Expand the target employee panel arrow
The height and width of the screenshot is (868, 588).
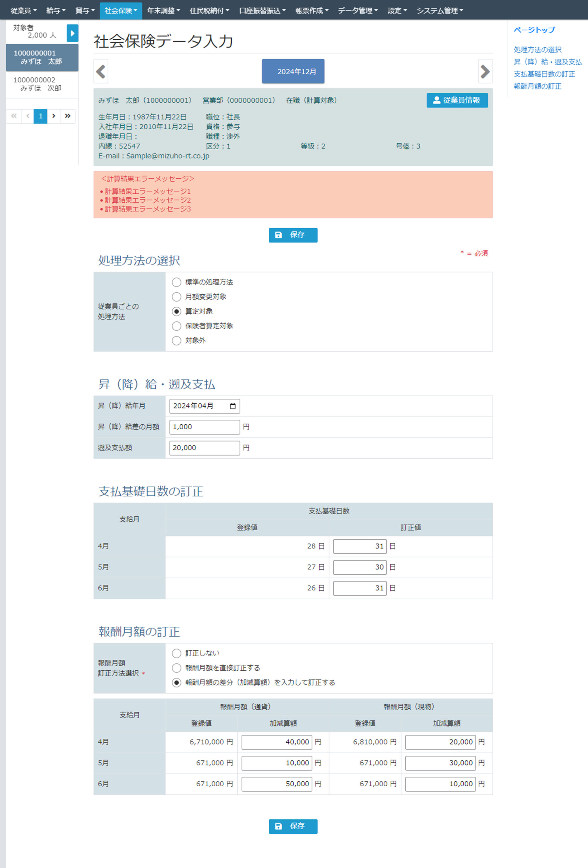[x=72, y=33]
